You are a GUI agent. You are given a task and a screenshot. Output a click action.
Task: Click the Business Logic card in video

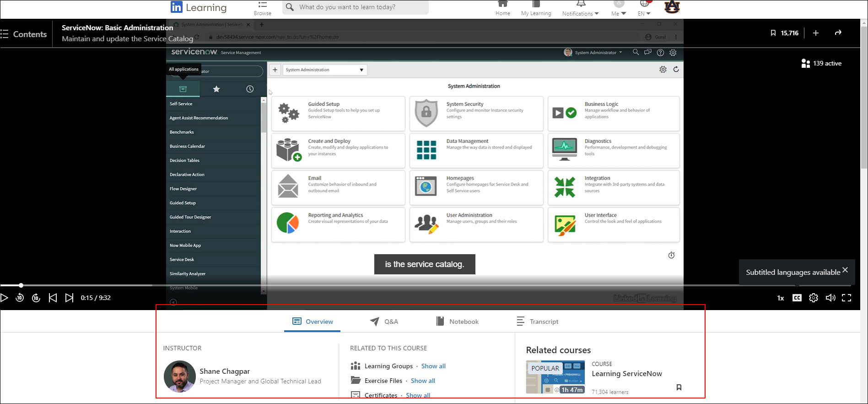tap(614, 114)
